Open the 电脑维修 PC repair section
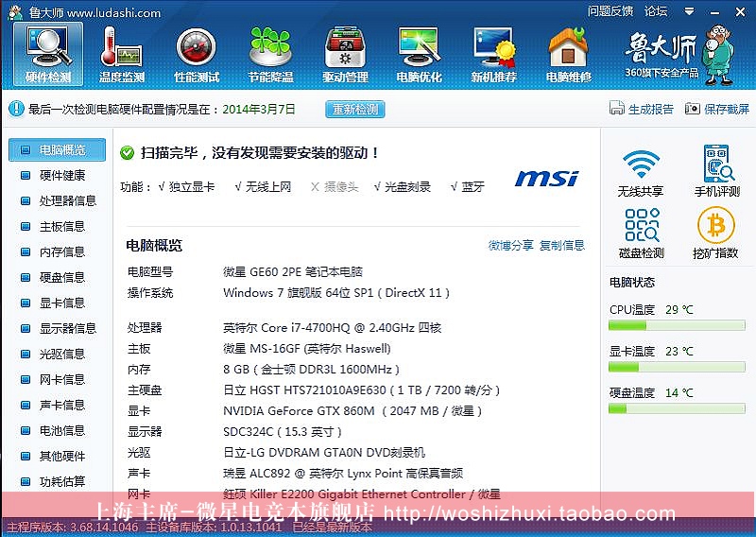This screenshot has height=537, width=756. coord(569,55)
